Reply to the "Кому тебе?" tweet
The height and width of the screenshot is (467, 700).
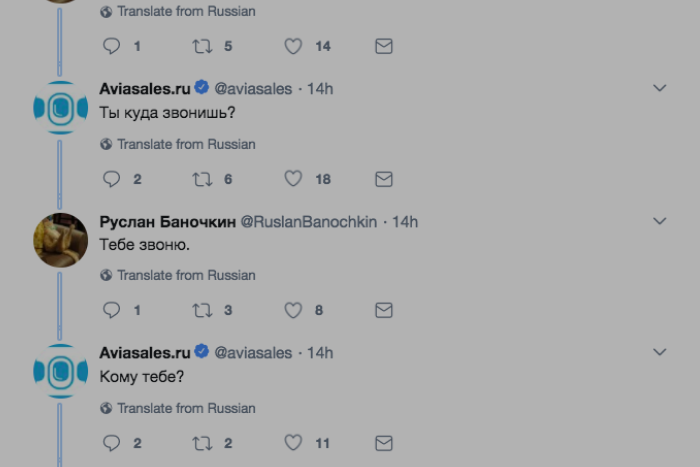tap(112, 443)
